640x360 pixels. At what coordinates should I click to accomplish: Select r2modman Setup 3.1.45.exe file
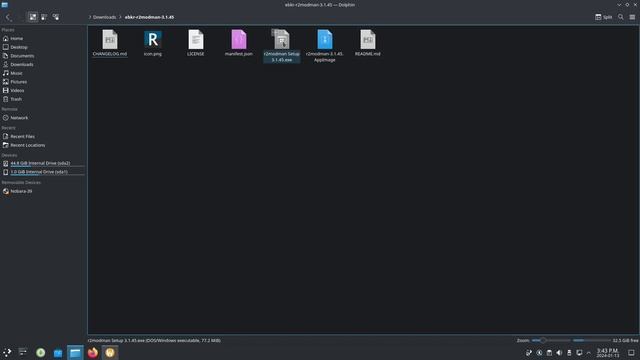(282, 46)
